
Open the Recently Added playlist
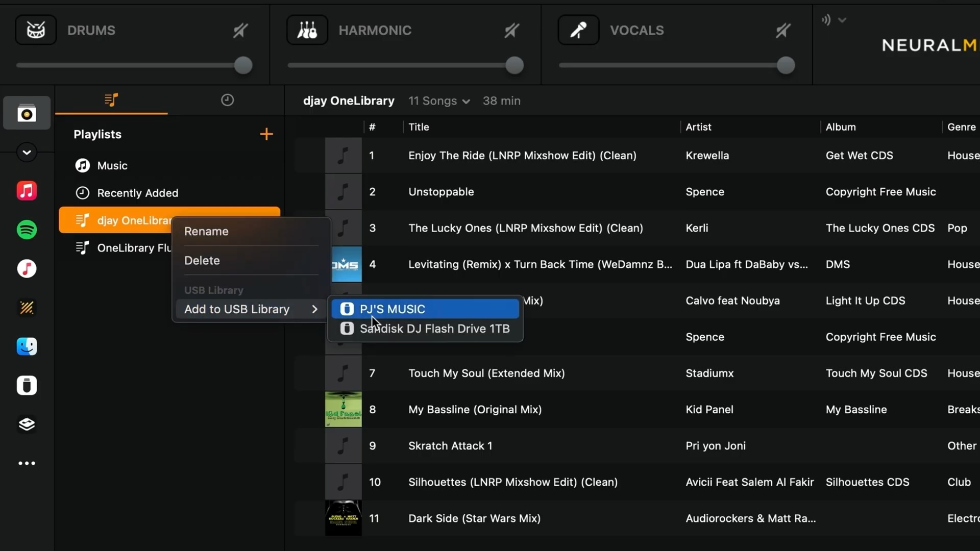coord(137,193)
